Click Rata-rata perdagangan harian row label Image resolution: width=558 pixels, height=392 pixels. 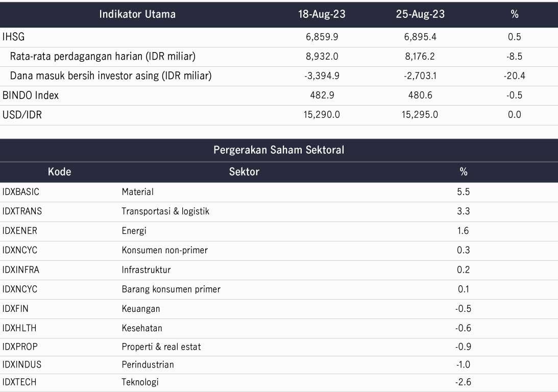[x=103, y=56]
